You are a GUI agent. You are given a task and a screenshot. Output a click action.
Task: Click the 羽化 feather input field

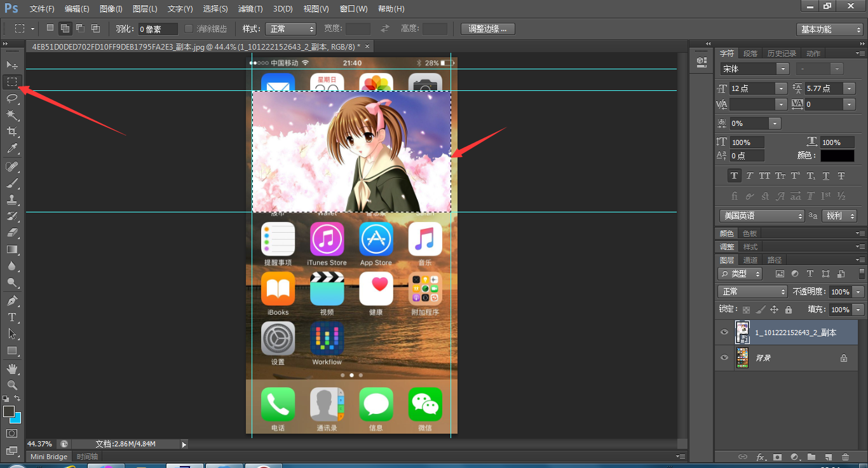158,29
